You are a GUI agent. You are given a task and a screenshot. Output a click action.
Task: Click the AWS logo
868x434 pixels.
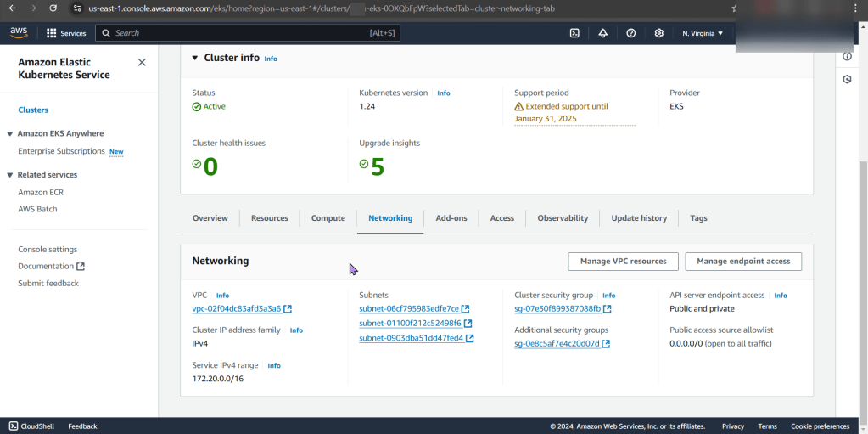click(19, 33)
